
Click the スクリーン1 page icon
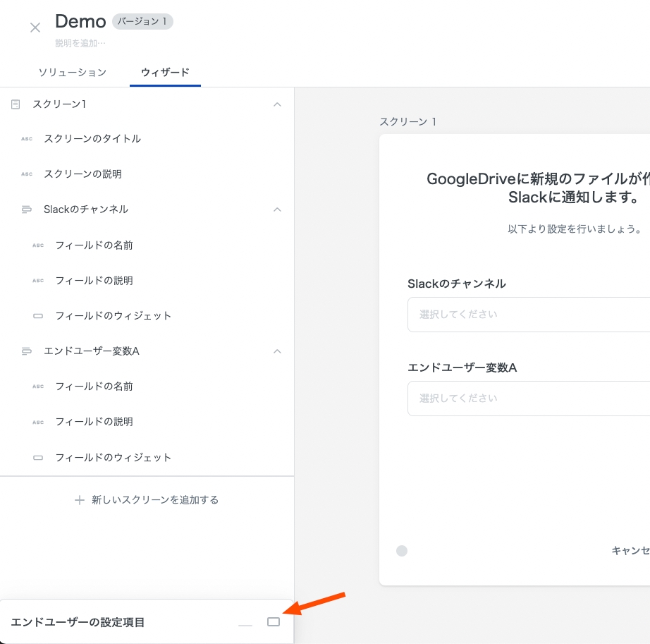point(16,104)
